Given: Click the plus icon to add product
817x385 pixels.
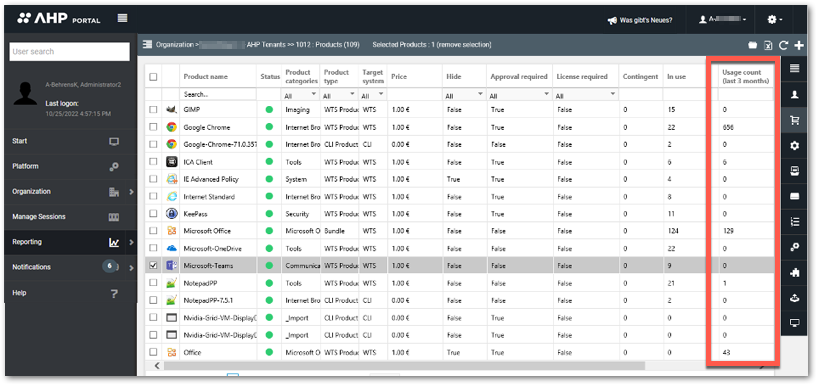Looking at the screenshot, I should point(799,45).
